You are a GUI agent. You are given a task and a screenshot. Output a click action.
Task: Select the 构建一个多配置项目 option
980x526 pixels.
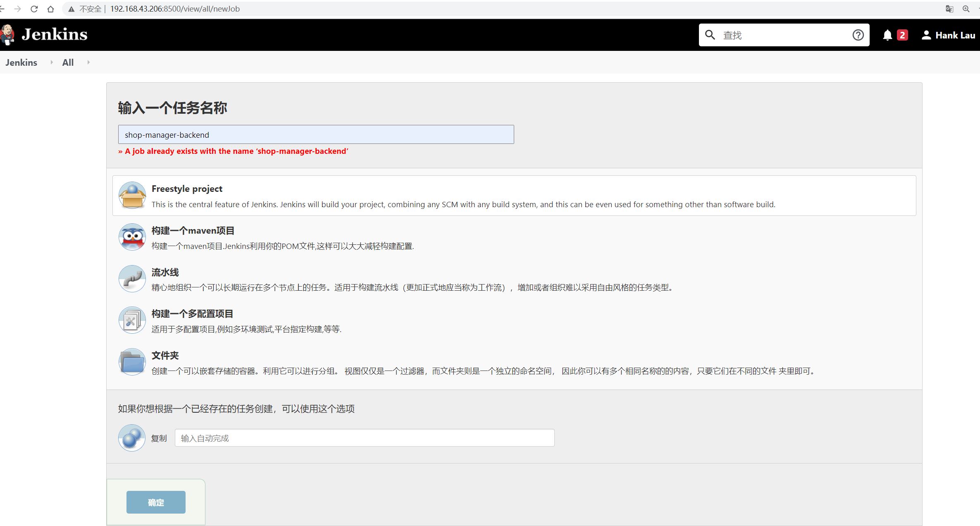tap(192, 313)
